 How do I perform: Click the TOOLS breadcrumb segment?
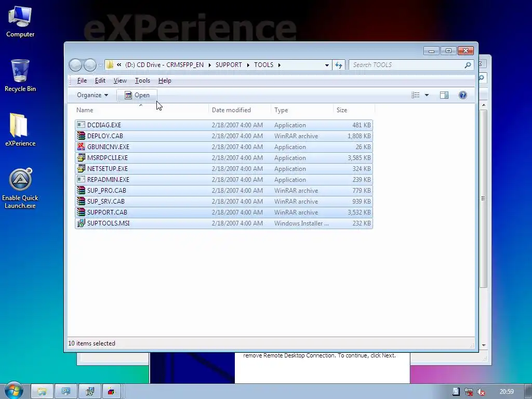pyautogui.click(x=263, y=65)
